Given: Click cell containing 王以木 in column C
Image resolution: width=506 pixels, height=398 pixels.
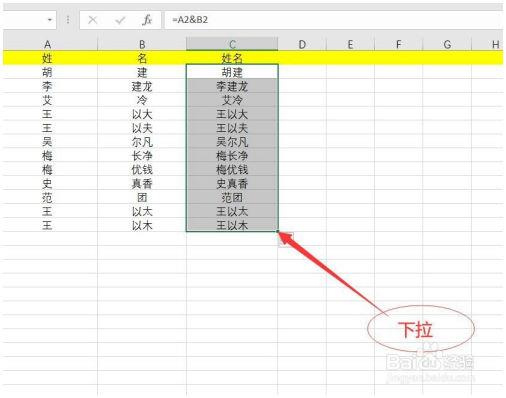Looking at the screenshot, I should 232,225.
